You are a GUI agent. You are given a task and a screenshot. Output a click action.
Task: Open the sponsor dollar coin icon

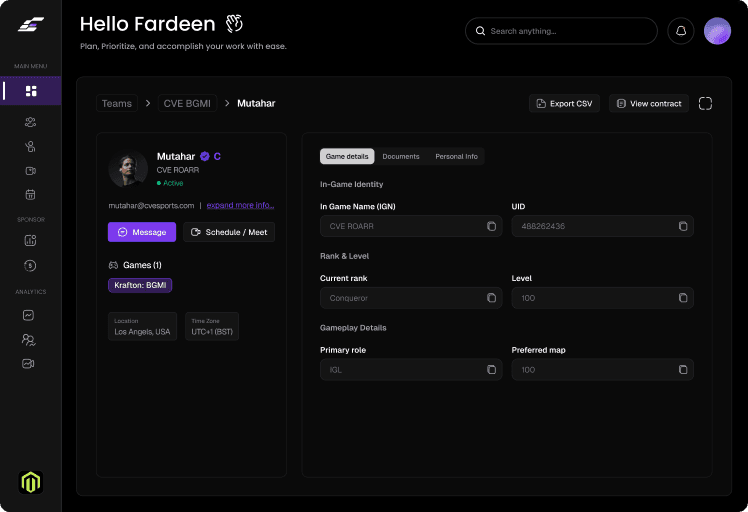tap(30, 265)
